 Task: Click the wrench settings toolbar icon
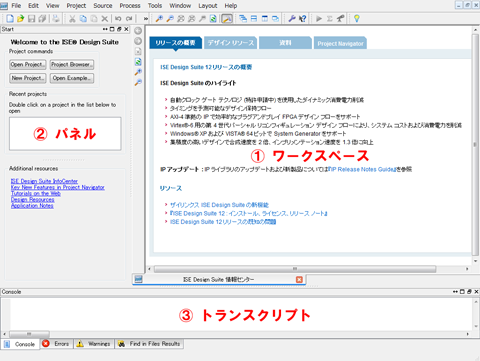[x=292, y=19]
